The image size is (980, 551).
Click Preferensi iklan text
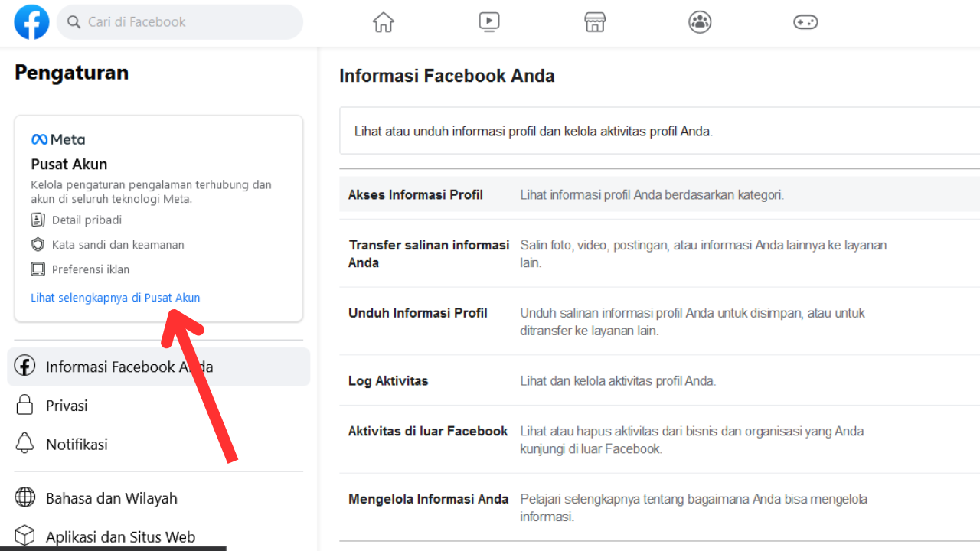pyautogui.click(x=90, y=269)
